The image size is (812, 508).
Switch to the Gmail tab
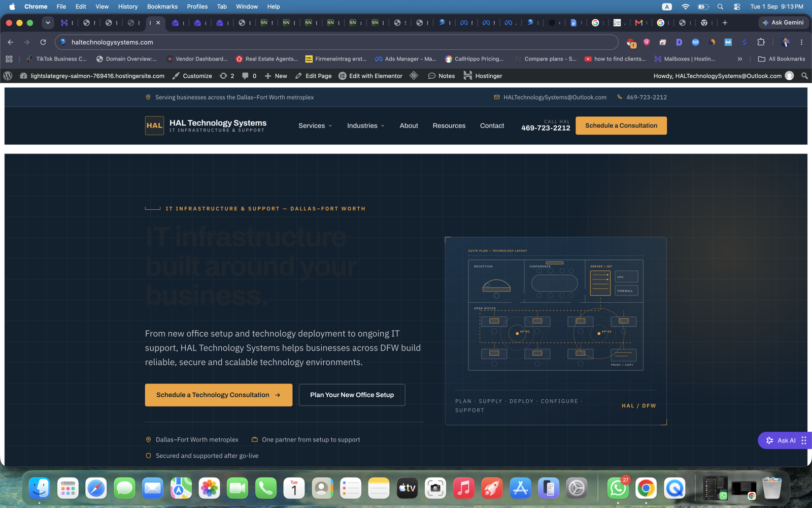(x=638, y=22)
